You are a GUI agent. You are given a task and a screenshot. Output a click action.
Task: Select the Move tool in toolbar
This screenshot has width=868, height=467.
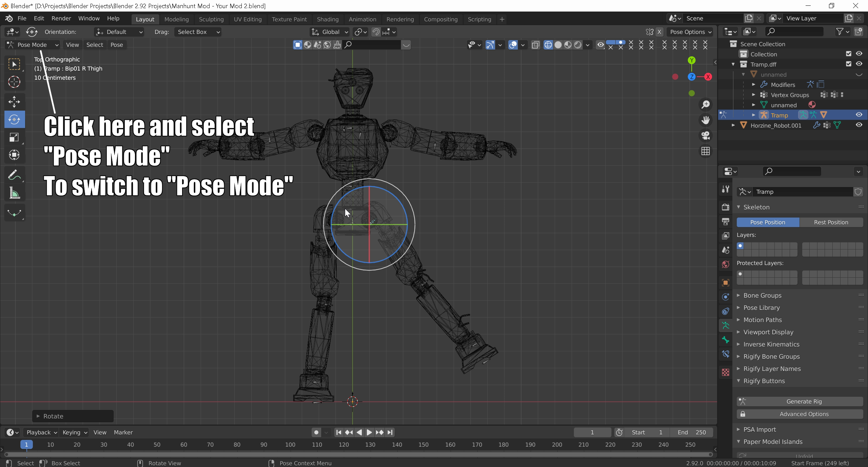pos(14,101)
